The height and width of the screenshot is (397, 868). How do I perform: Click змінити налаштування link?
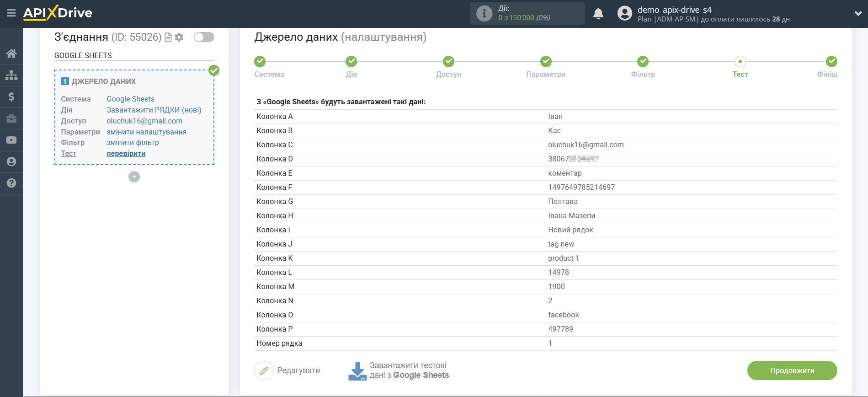tap(146, 132)
